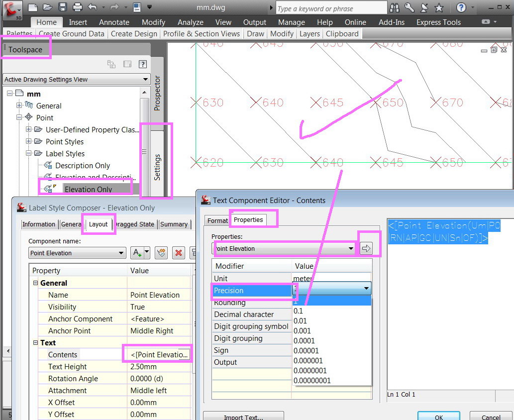Open the Civil 3D application menu button

pyautogui.click(x=12, y=8)
